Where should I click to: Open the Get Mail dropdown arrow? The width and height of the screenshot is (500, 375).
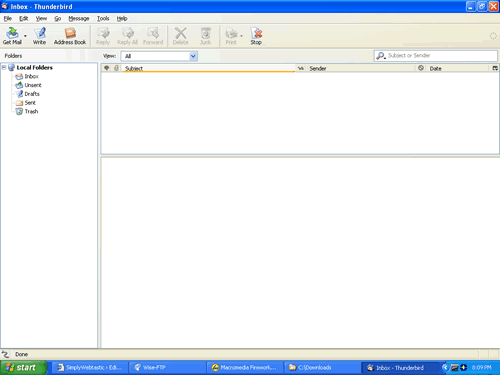pyautogui.click(x=25, y=36)
